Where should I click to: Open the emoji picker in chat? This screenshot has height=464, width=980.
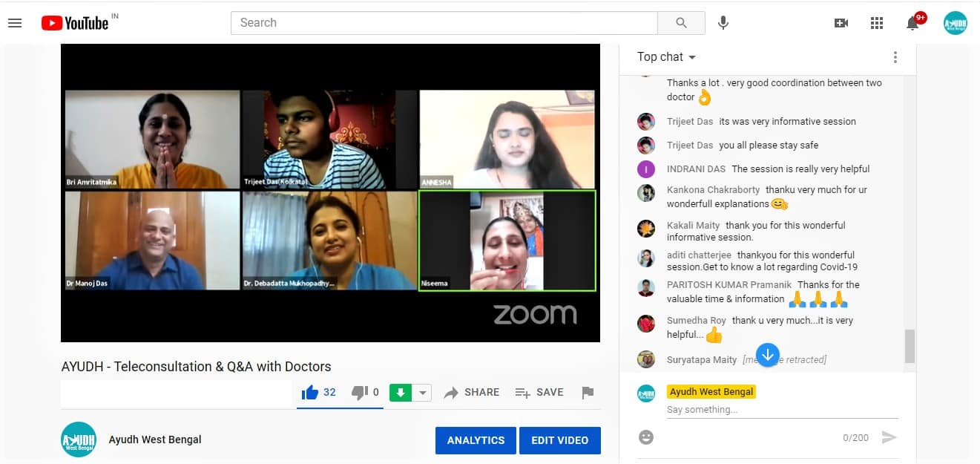point(646,437)
